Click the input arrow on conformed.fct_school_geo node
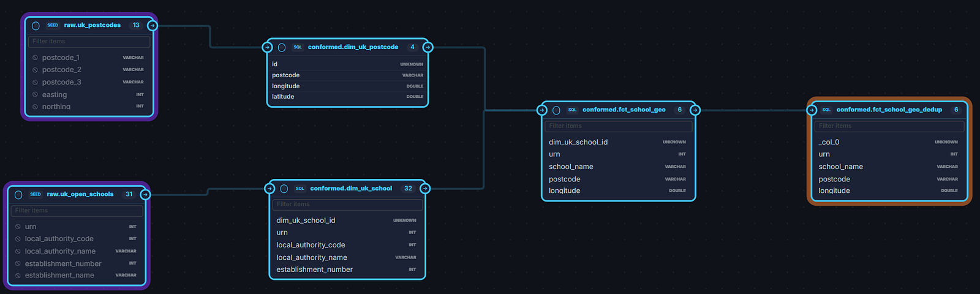Screen dimensions: 980x294 (541, 110)
